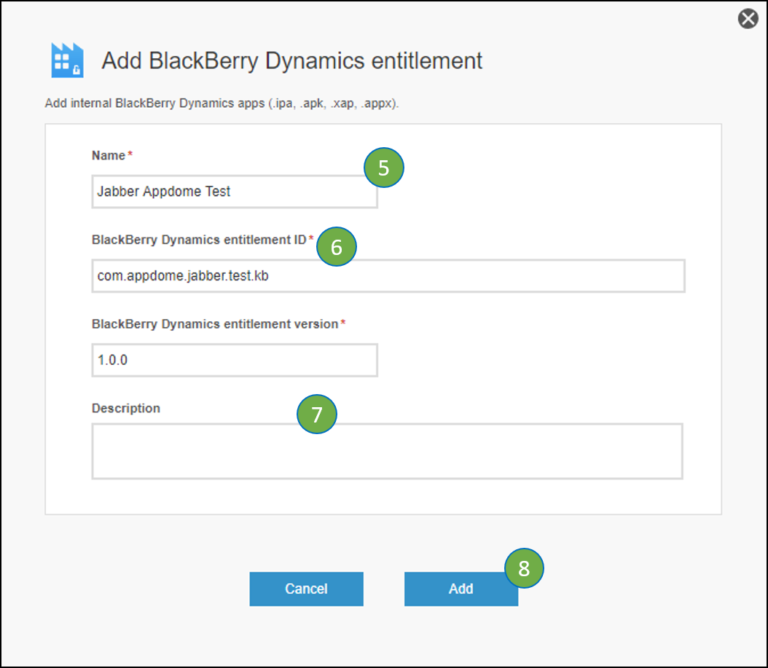Screen dimensions: 768x668
Task: Click into the entitlement ID input field
Action: [x=388, y=276]
